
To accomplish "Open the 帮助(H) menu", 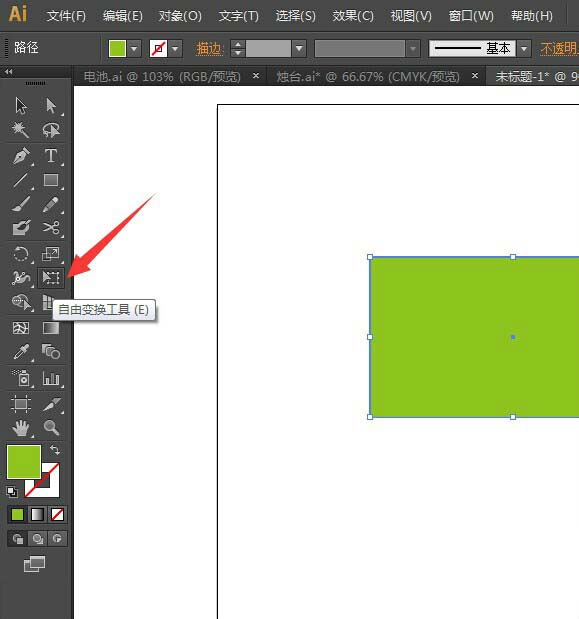I will (x=532, y=16).
